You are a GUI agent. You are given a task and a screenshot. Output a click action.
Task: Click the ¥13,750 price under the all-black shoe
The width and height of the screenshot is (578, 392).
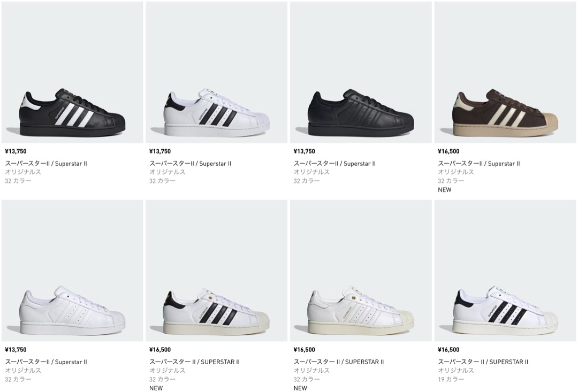[304, 151]
